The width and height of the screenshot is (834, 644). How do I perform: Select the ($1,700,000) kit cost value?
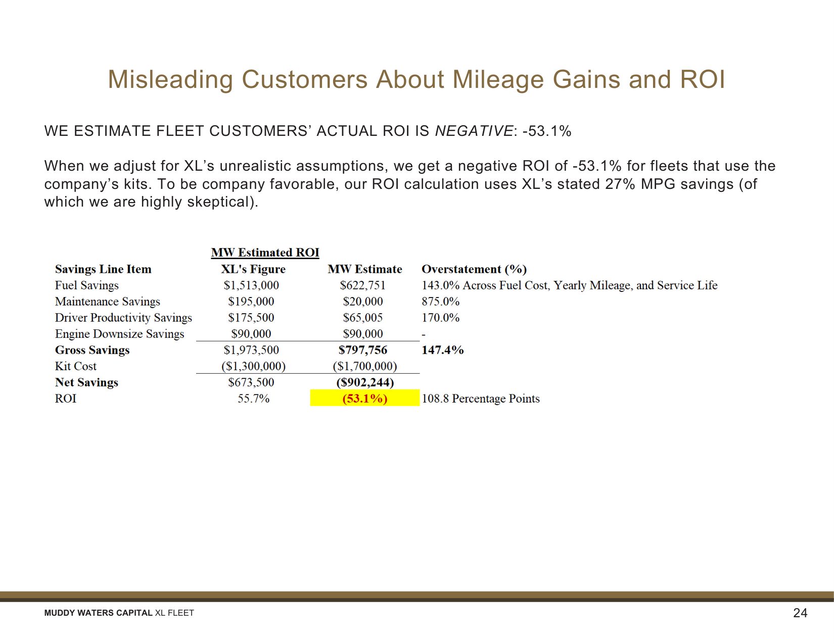point(364,366)
